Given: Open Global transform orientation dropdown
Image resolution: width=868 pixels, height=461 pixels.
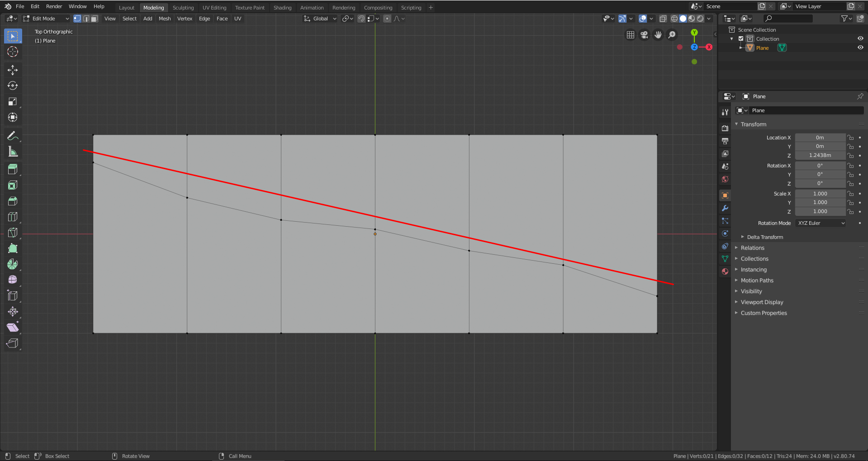Looking at the screenshot, I should point(320,19).
